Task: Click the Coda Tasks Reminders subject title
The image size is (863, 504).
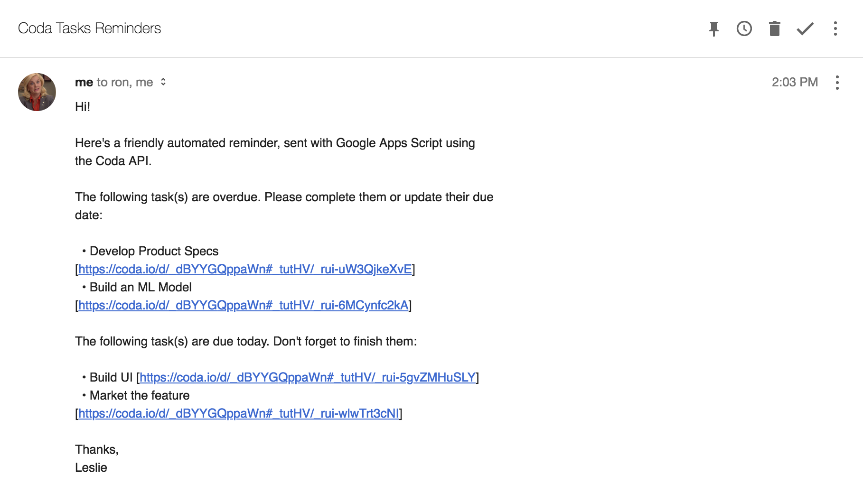Action: point(89,28)
